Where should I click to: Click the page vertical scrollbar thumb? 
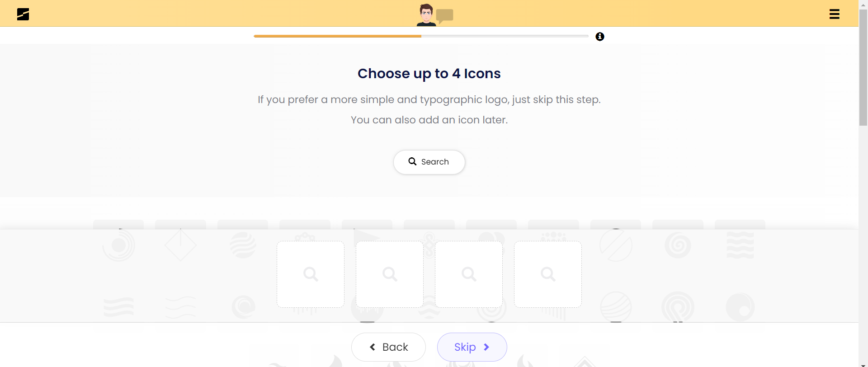point(863,67)
